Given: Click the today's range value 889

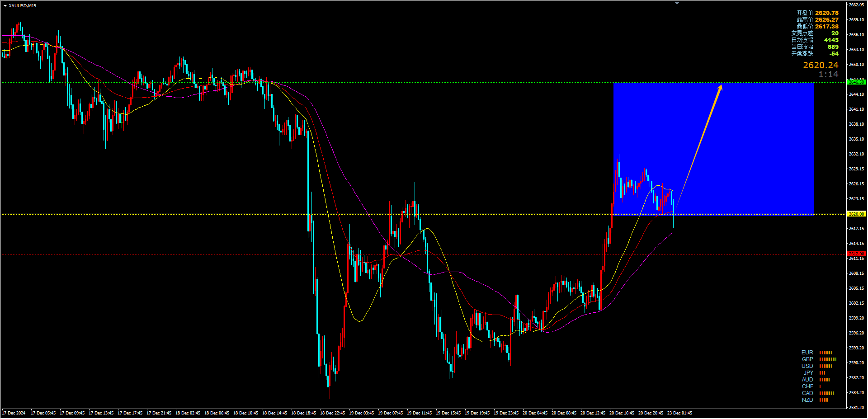Looking at the screenshot, I should pos(833,47).
